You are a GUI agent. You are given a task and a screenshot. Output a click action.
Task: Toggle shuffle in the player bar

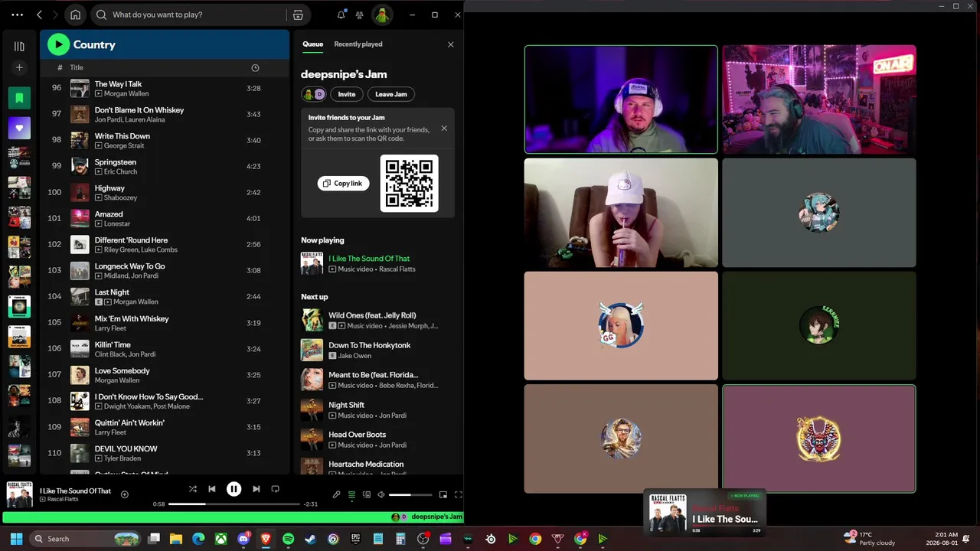click(x=193, y=489)
